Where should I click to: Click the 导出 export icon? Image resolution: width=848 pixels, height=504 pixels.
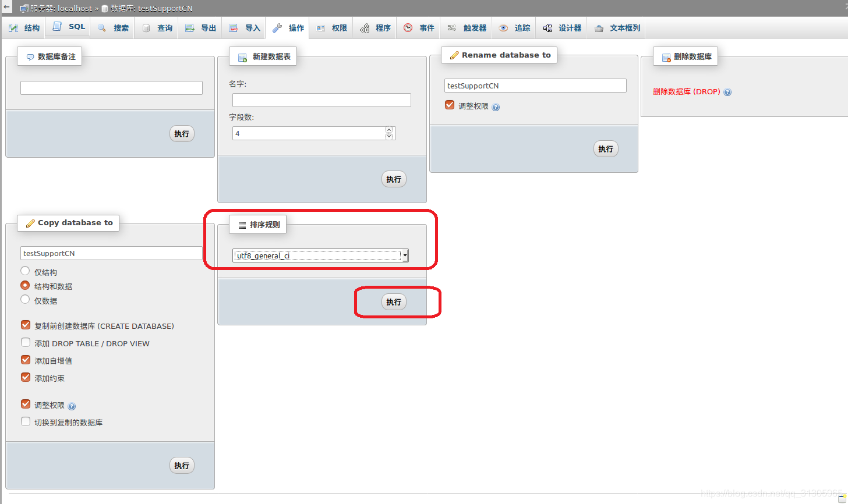click(x=189, y=28)
